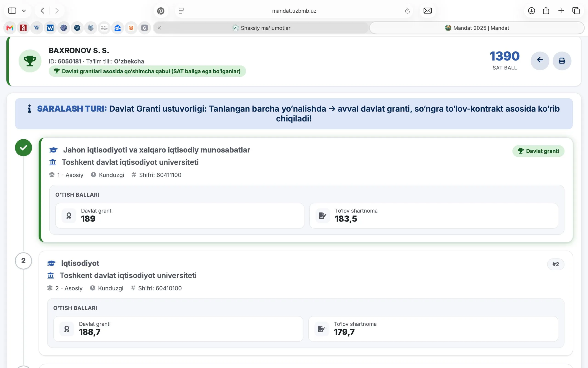This screenshot has height=368, width=588.
Task: Go back to the previous page
Action: 42,11
